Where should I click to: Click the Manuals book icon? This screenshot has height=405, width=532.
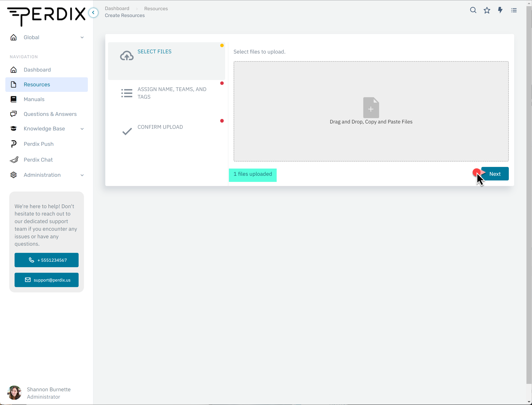pyautogui.click(x=14, y=99)
